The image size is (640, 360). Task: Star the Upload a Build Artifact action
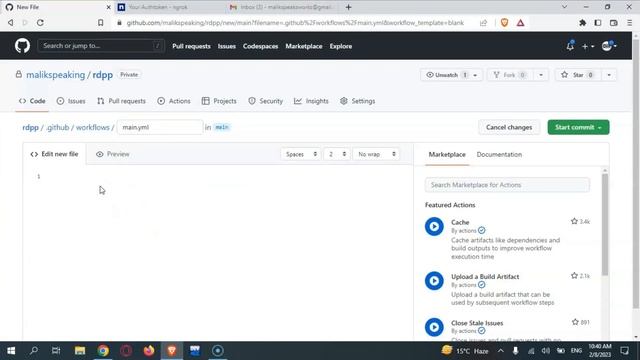coord(574,276)
